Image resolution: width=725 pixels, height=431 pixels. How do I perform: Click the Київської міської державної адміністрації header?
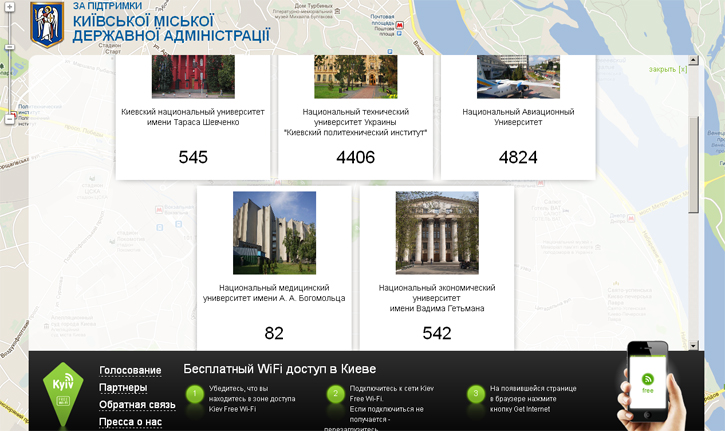[171, 28]
